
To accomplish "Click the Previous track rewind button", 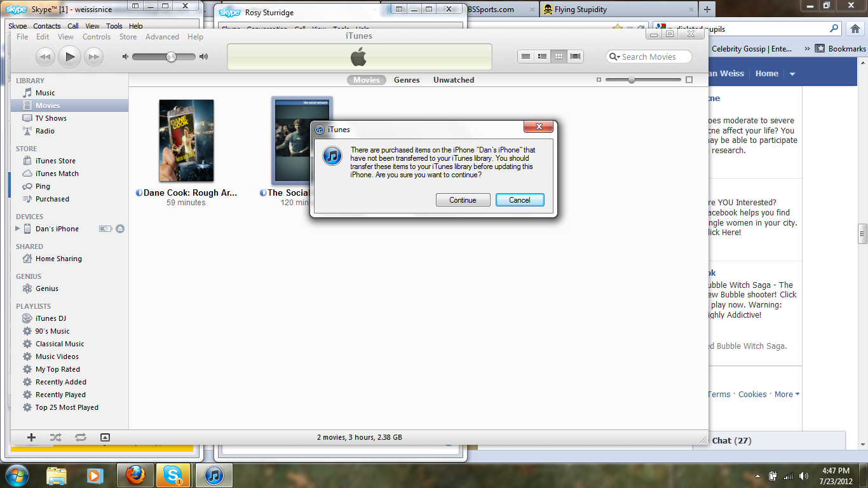I will pos(44,57).
